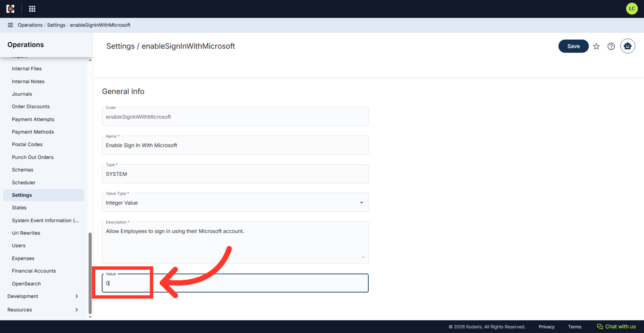Click the Code field enableSignInWithMicrosoft
644x333 pixels.
[235, 117]
